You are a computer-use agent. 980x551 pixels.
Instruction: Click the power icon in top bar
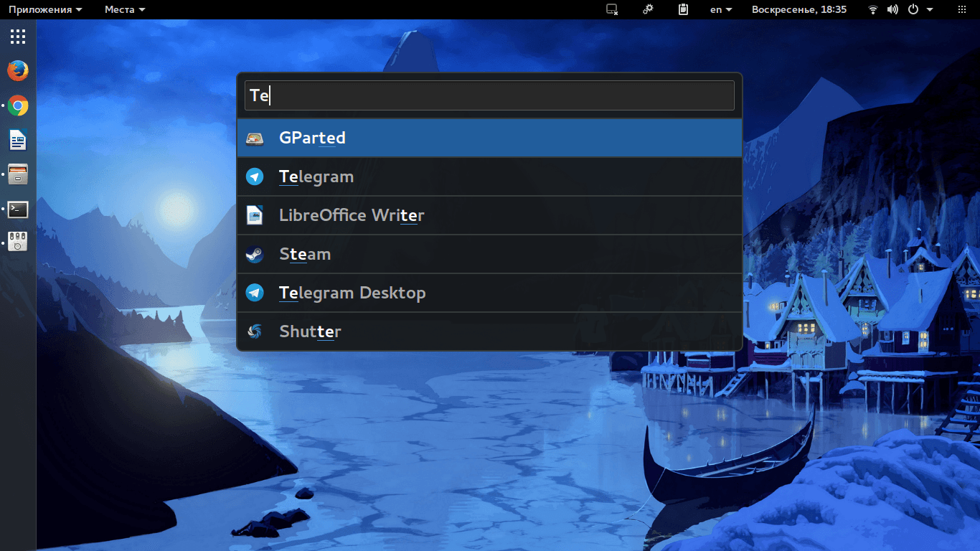pos(913,9)
